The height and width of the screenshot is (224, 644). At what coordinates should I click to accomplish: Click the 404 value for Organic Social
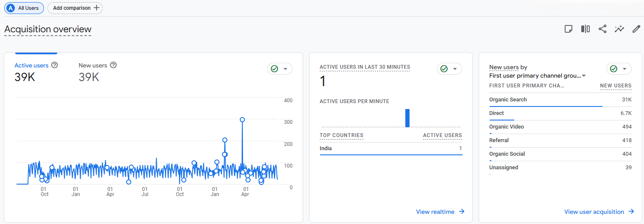click(x=627, y=154)
